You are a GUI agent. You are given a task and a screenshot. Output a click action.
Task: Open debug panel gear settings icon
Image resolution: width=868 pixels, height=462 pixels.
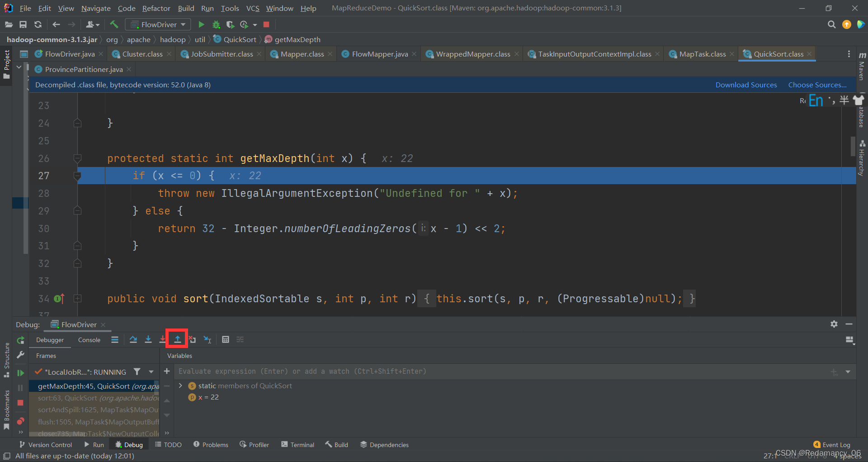click(x=834, y=324)
